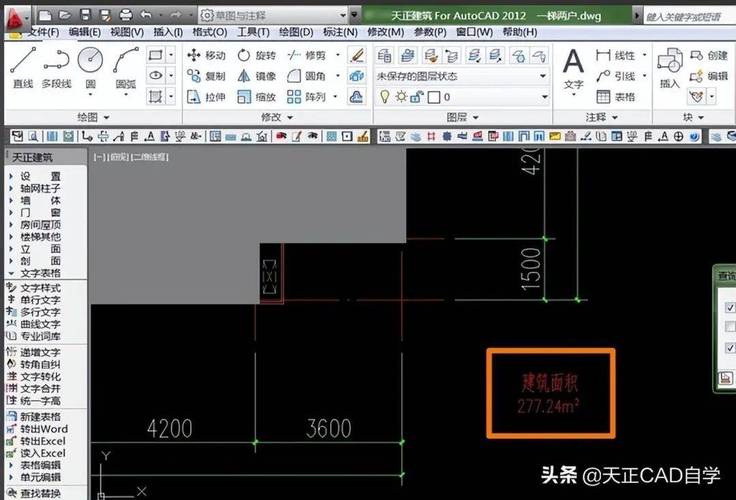
Task: Click the 移动 (Move) modify tool
Action: [206, 55]
